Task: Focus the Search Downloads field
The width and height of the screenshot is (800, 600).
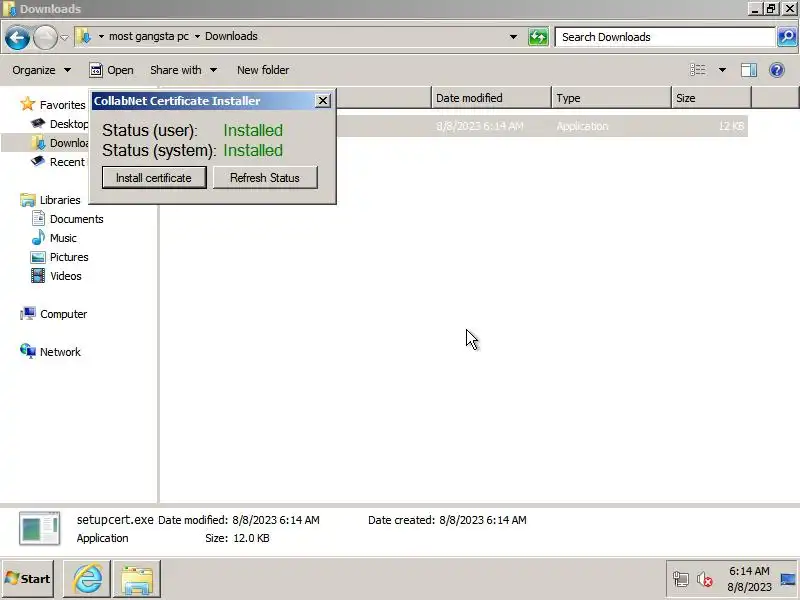Action: pyautogui.click(x=665, y=37)
